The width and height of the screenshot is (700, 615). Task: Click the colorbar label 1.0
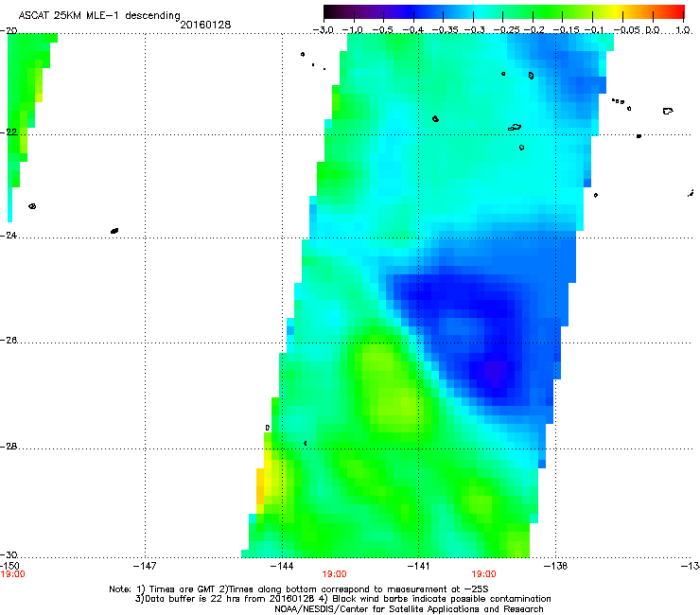(683, 30)
